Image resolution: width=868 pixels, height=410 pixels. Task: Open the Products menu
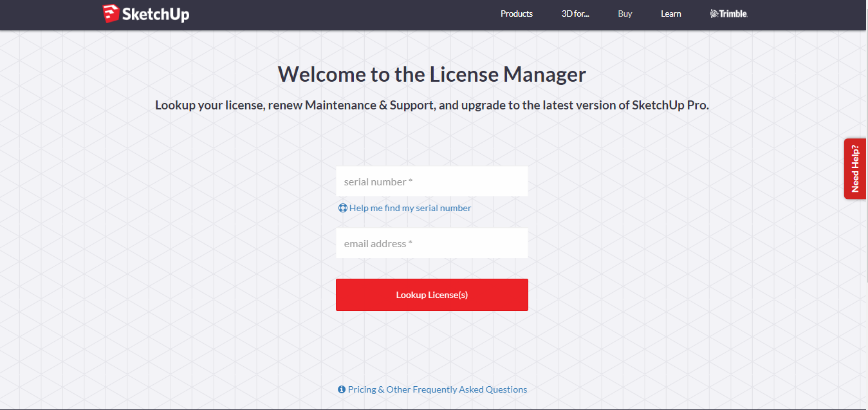tap(517, 14)
